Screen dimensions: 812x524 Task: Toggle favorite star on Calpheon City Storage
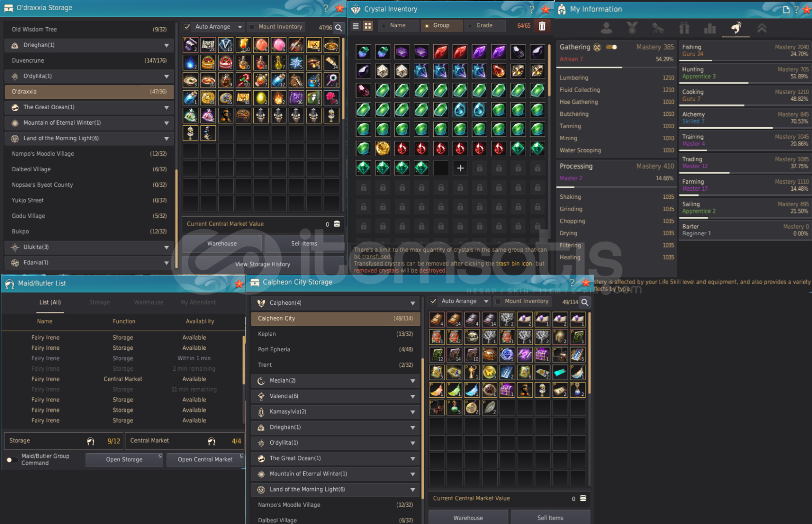pyautogui.click(x=585, y=282)
